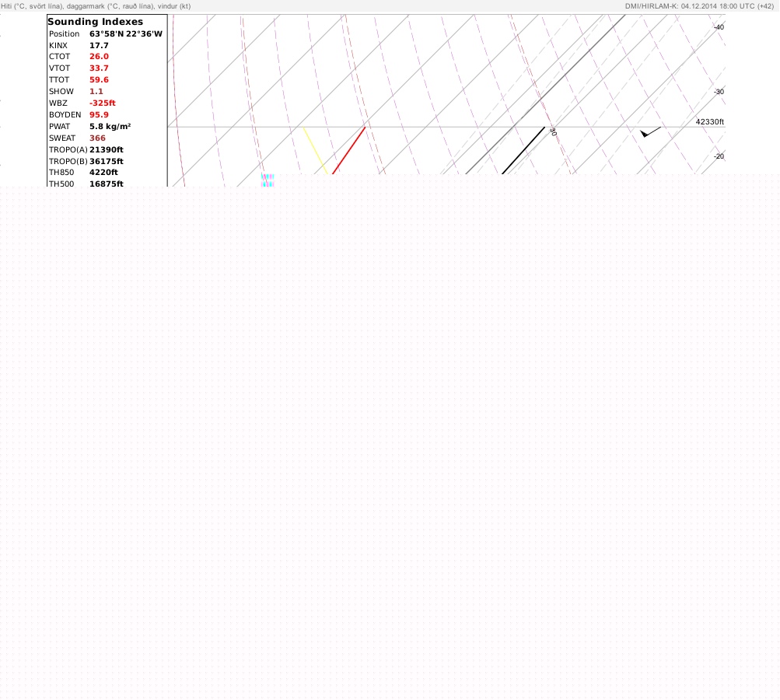
Task: Click the KINX value 17.7
Action: pyautogui.click(x=99, y=45)
